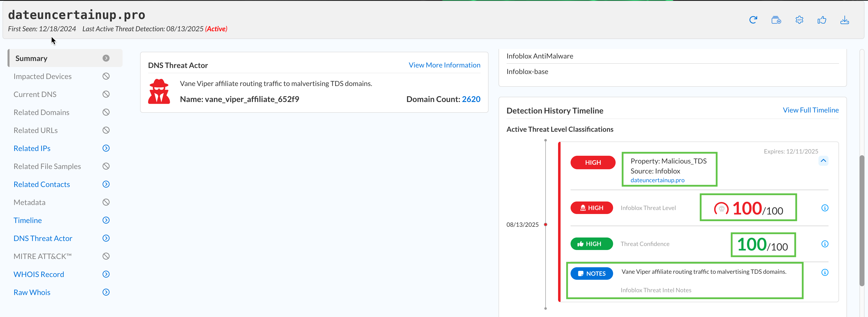Screen dimensions: 868x317
Task: Go to DNS Threat Actor sidebar section
Action: 43,238
